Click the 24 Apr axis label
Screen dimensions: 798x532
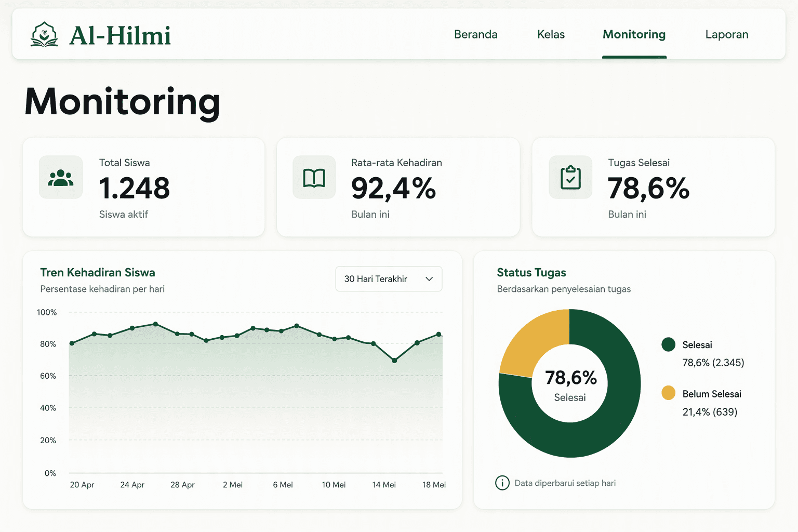(132, 485)
